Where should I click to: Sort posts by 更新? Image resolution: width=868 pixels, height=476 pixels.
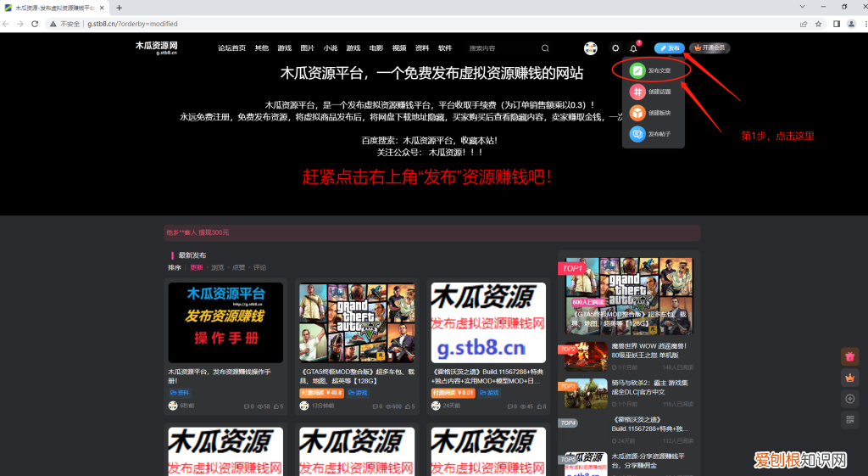[x=197, y=267]
